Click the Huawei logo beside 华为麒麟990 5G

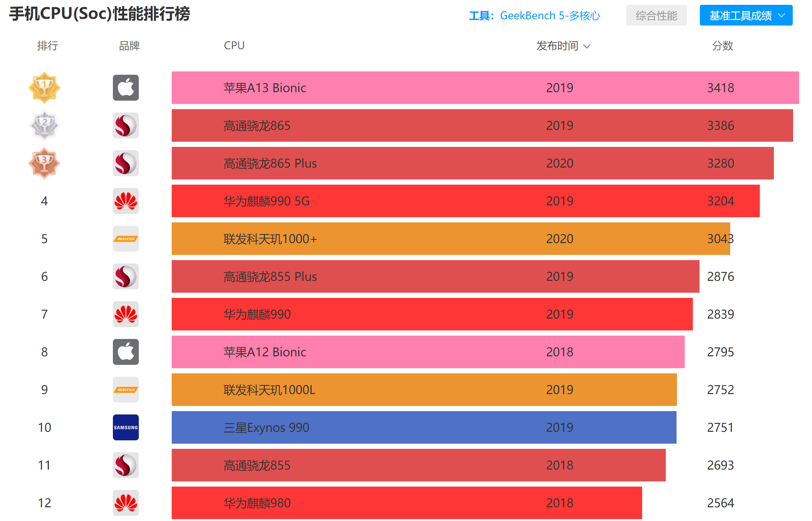(x=125, y=201)
